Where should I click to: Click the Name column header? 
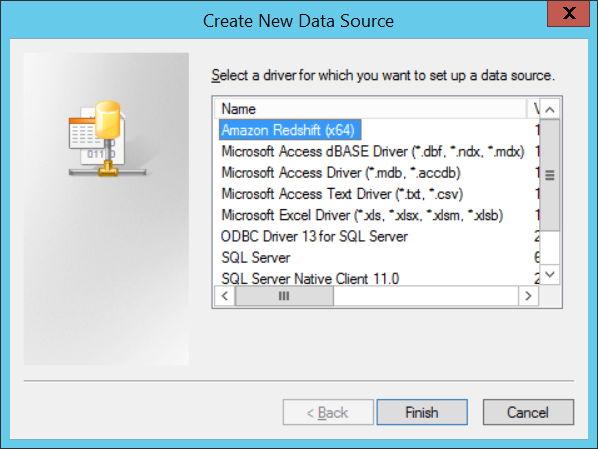(370, 109)
